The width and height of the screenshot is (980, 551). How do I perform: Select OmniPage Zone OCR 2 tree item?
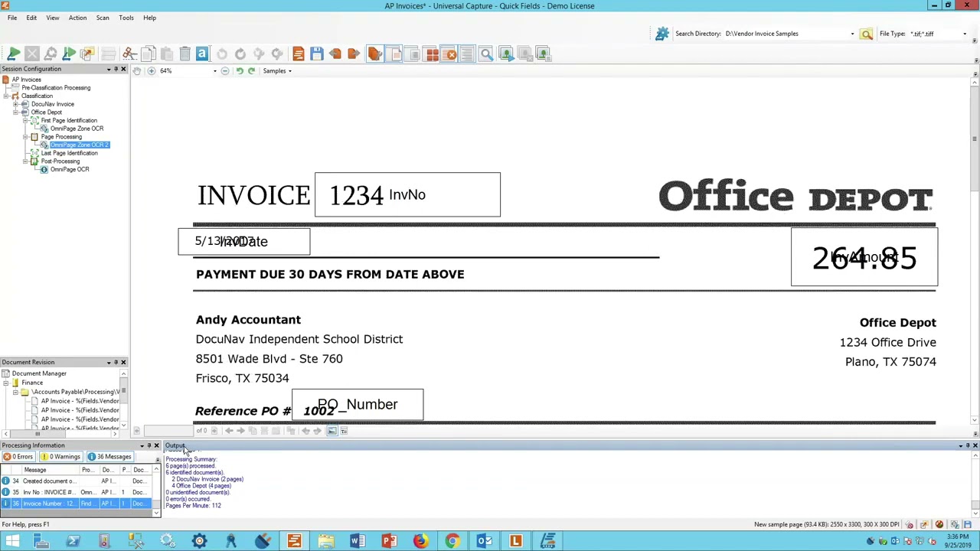[x=80, y=145]
